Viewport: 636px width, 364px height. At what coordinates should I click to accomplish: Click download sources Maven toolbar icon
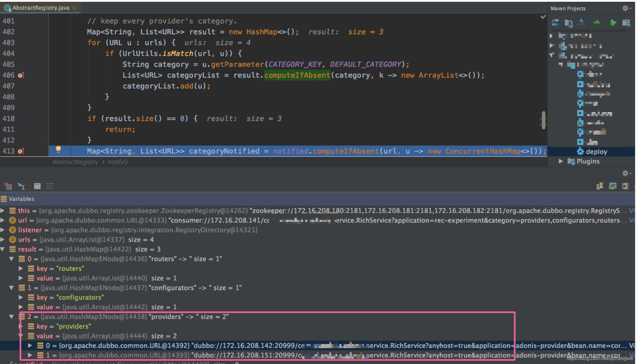[x=582, y=22]
